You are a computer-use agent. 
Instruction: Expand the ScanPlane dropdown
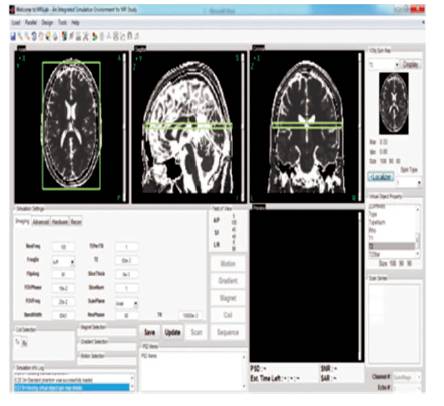126,303
